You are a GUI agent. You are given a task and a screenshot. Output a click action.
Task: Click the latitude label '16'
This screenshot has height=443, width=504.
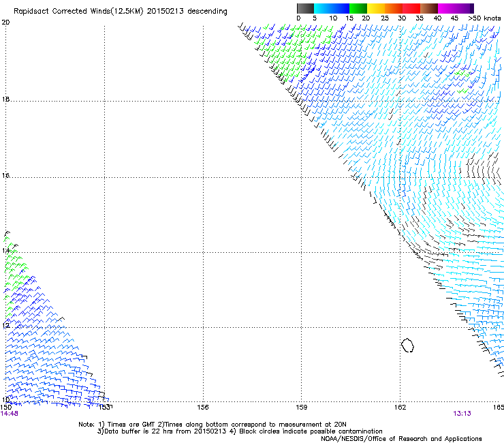click(5, 175)
